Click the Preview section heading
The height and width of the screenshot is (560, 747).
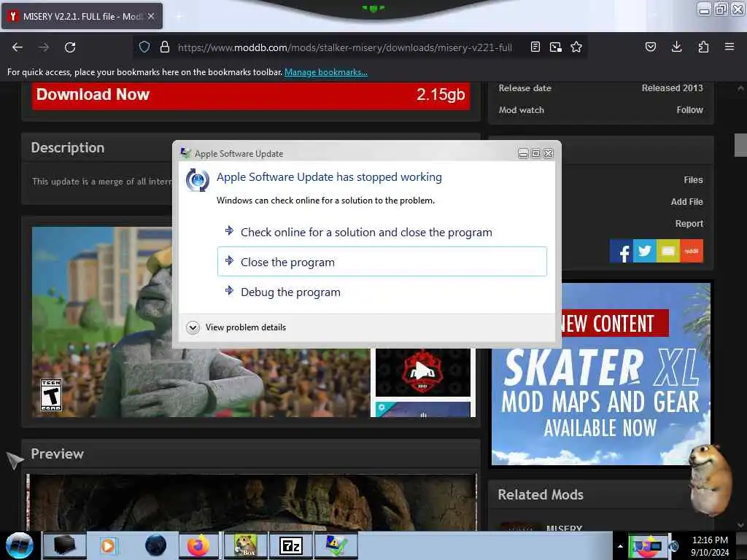coord(57,454)
